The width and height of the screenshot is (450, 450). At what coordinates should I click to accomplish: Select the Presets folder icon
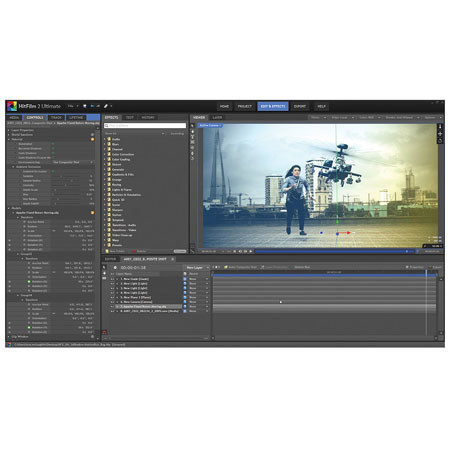tap(109, 245)
